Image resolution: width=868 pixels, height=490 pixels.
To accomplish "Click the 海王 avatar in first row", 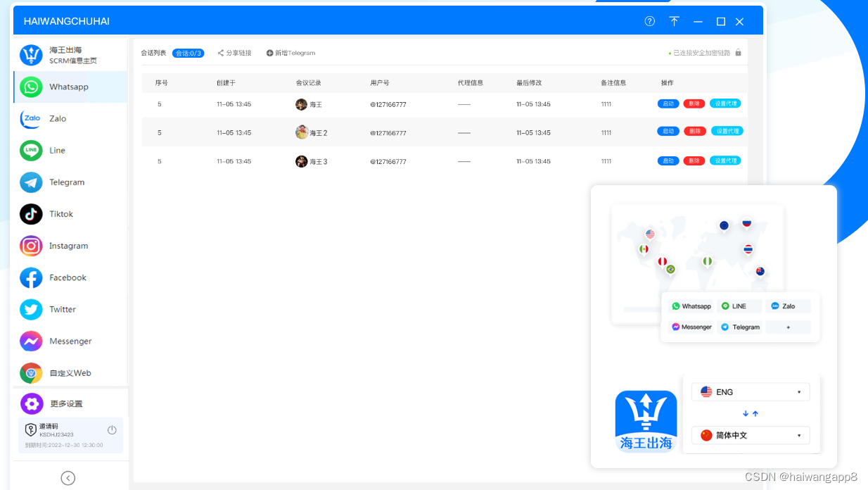I will [x=301, y=104].
